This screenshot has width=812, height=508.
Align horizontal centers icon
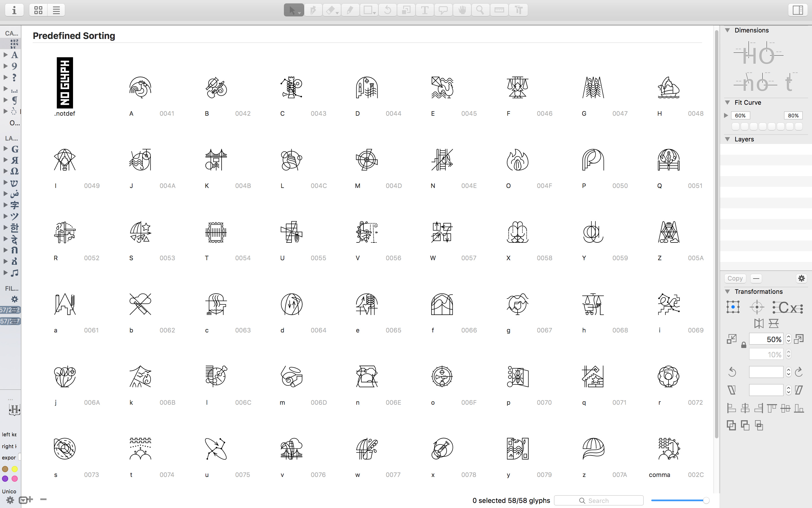[745, 409]
